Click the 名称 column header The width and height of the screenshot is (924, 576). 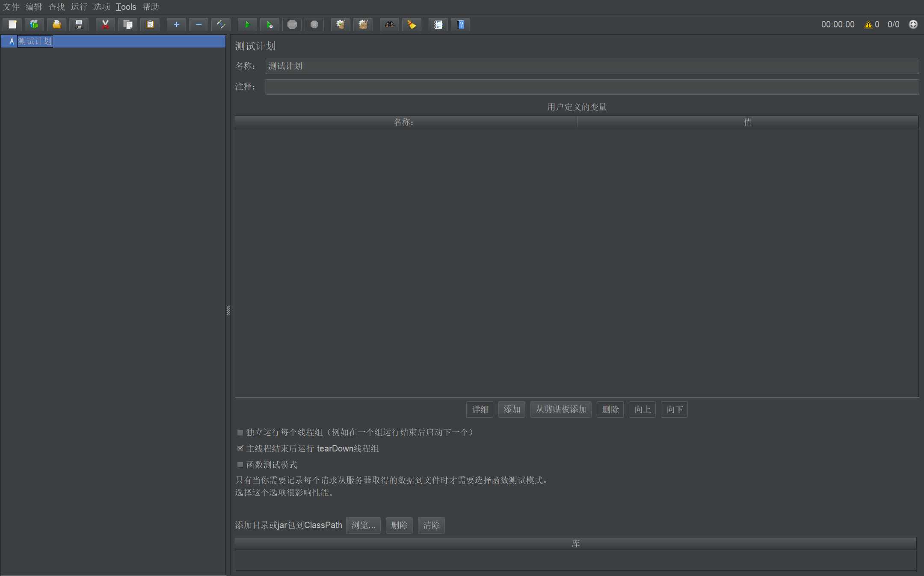click(406, 122)
